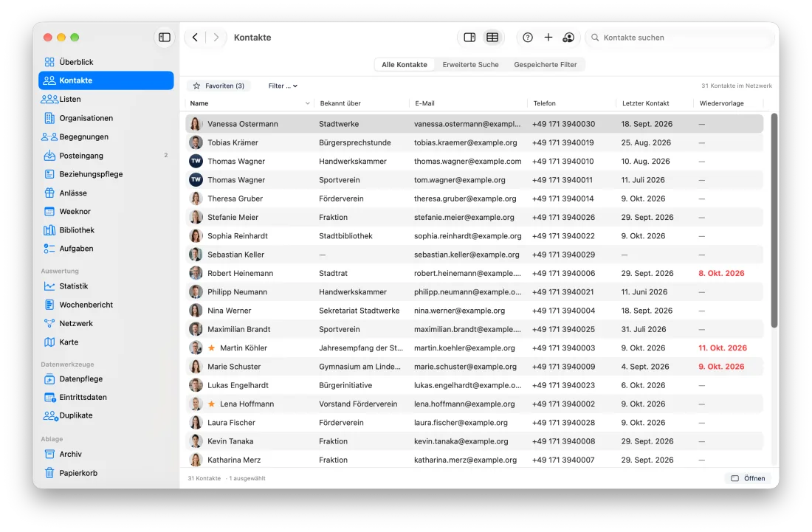Switch to the table view layout

coord(492,37)
